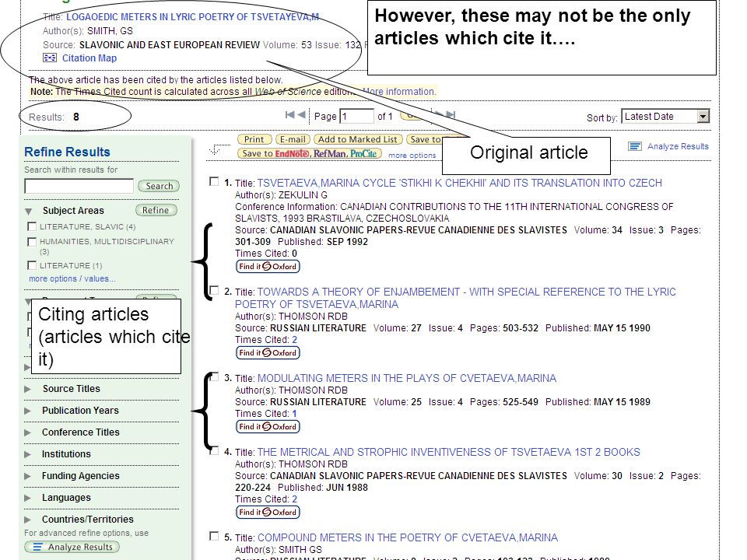The width and height of the screenshot is (747, 560).
Task: Expand Source Titles filter
Action: (28, 389)
